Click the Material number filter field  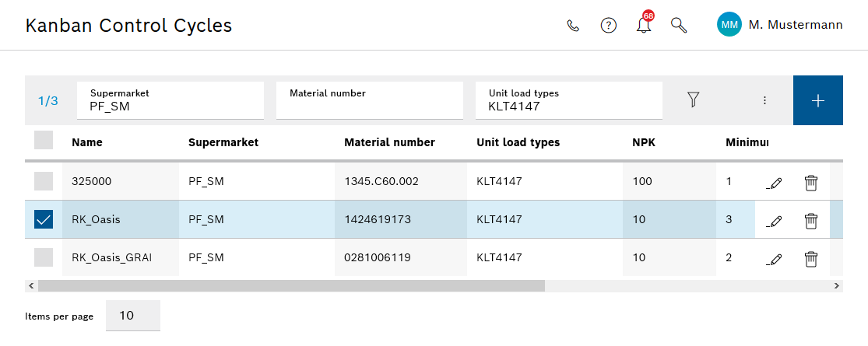point(370,100)
